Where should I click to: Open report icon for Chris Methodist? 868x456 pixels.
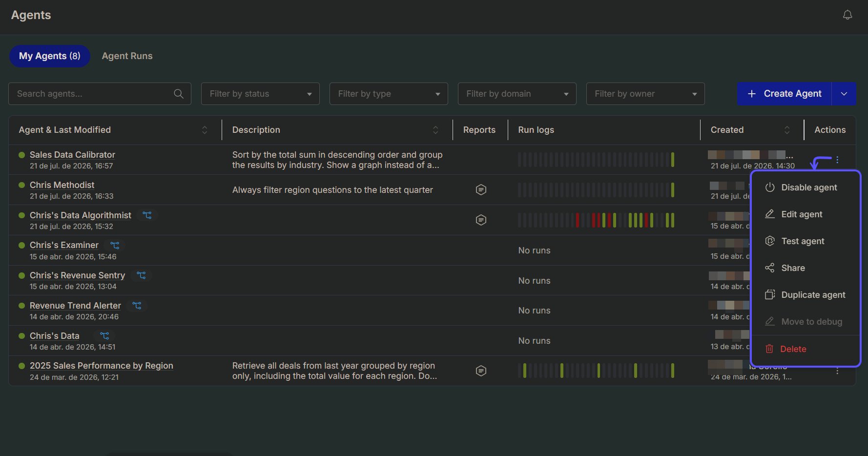[x=481, y=189]
